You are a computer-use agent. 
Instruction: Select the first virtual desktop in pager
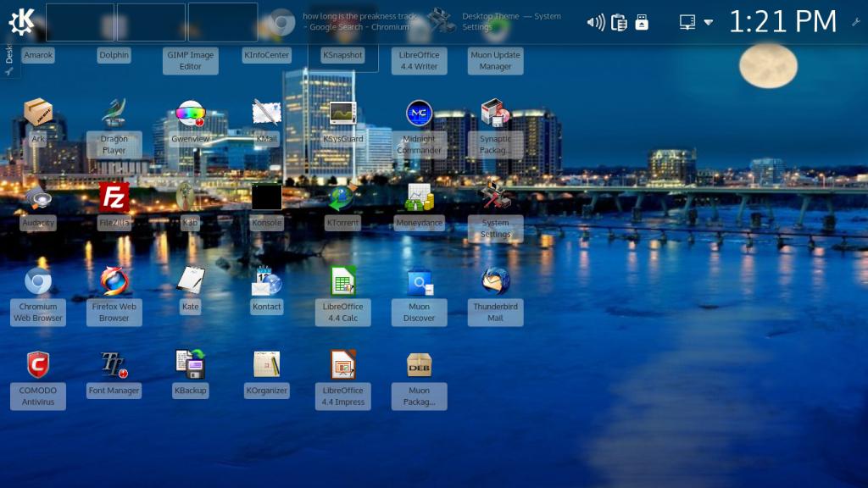pos(80,22)
